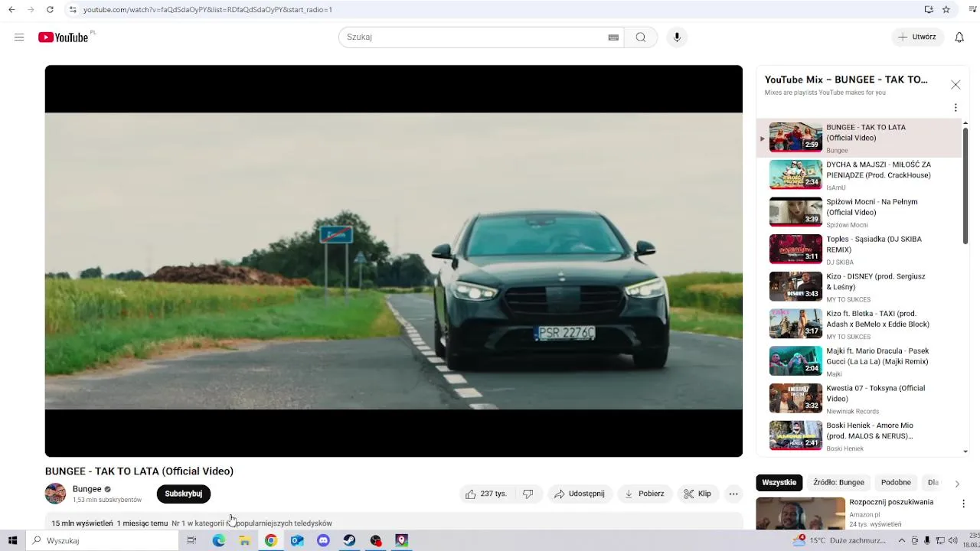
Task: Open Rozpocznij poszukiwania recommended video thumbnail
Action: pos(801,514)
